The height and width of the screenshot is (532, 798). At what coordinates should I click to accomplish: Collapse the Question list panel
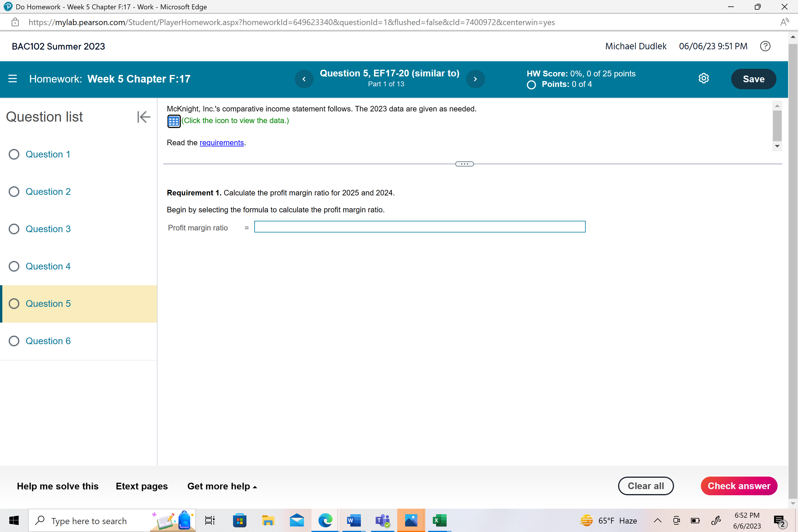[x=143, y=117]
